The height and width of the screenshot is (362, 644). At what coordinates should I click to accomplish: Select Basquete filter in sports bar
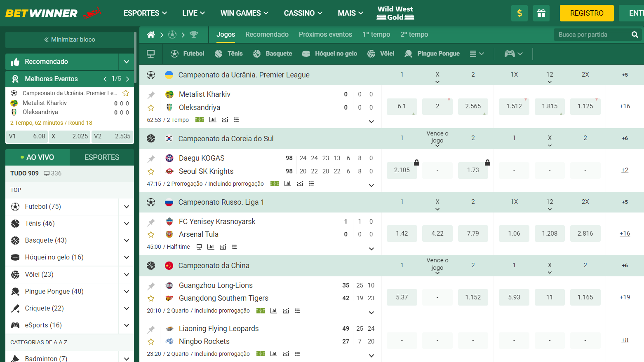coord(273,54)
